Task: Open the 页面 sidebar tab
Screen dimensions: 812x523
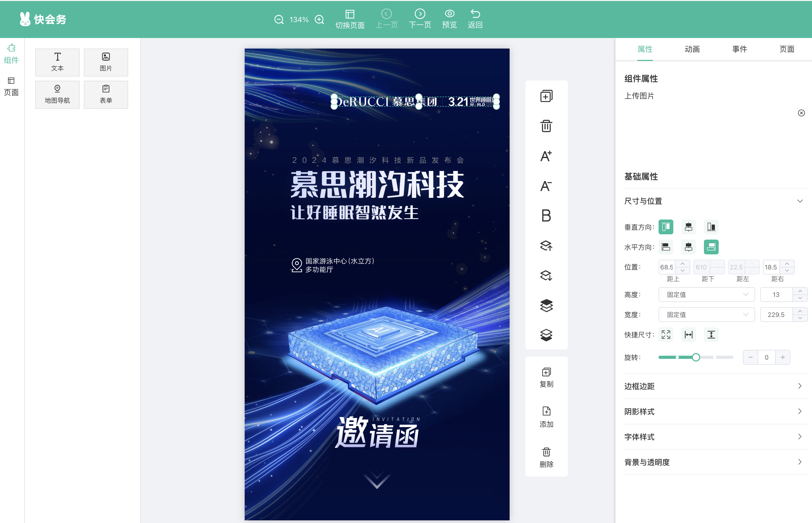Action: (11, 87)
